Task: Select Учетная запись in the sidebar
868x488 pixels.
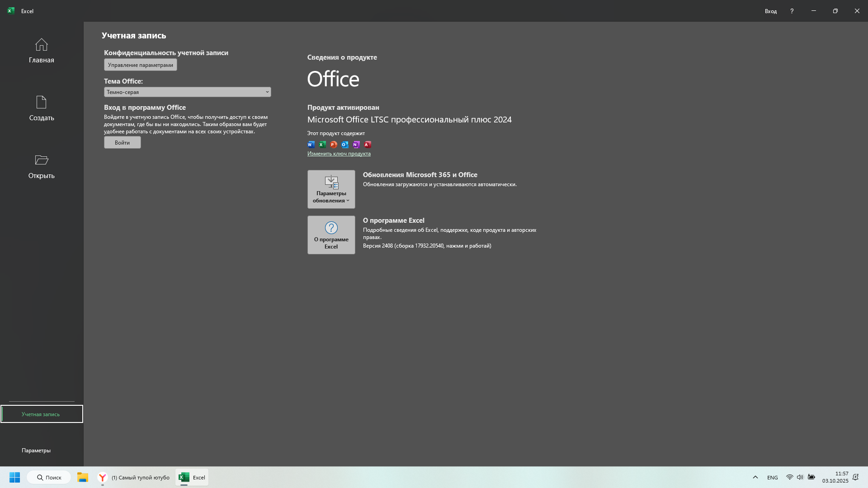Action: pyautogui.click(x=41, y=414)
